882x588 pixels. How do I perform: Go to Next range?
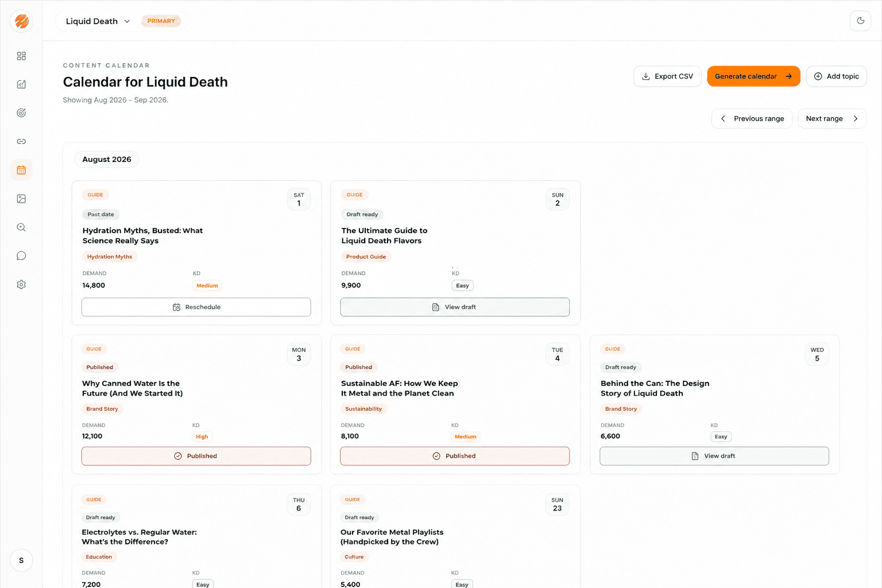click(832, 118)
